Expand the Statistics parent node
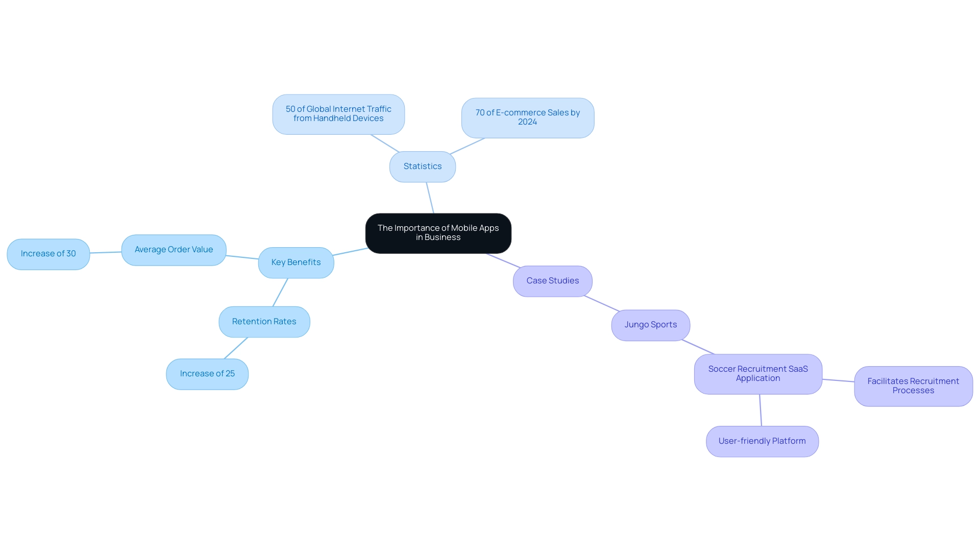The height and width of the screenshot is (553, 980). (422, 166)
